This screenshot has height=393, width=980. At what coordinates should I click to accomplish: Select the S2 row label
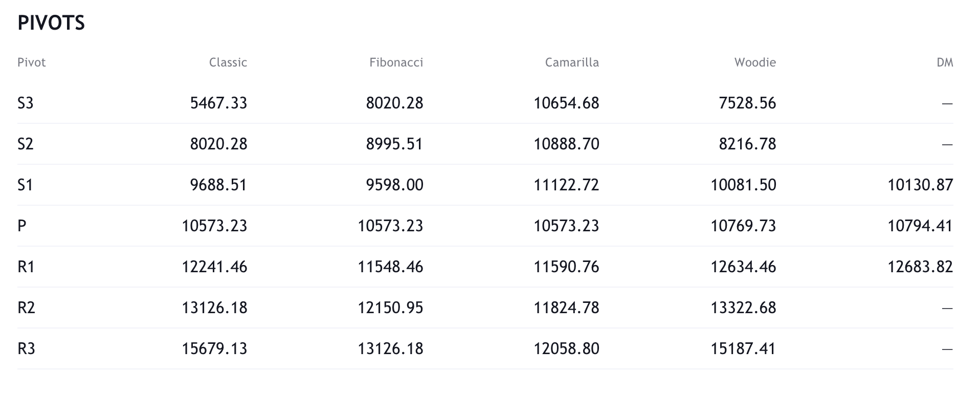point(26,144)
